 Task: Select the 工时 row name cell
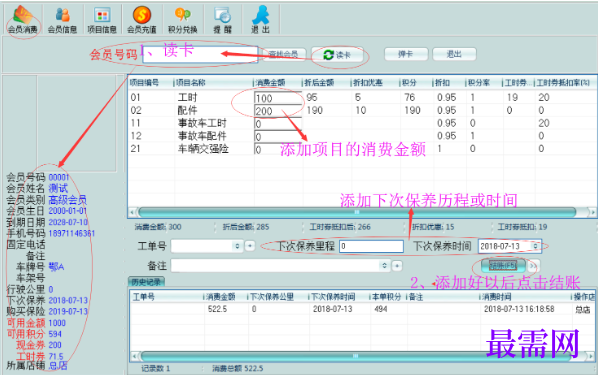(187, 98)
